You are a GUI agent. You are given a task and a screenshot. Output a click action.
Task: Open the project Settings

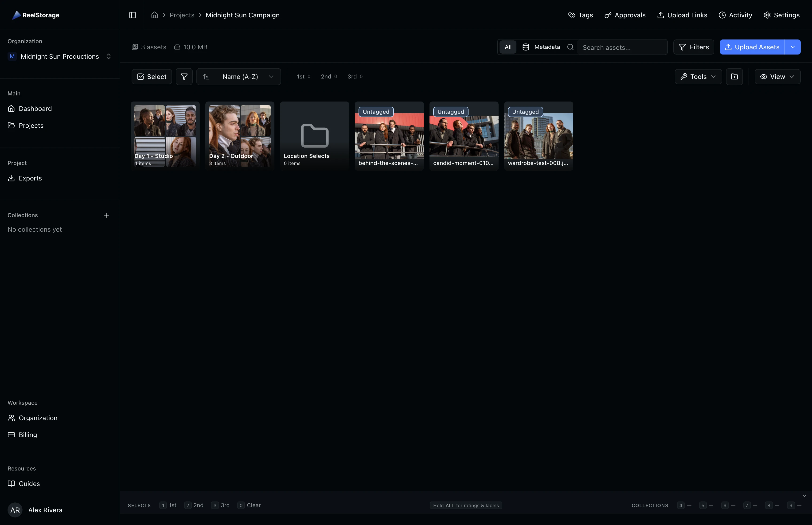coord(781,15)
